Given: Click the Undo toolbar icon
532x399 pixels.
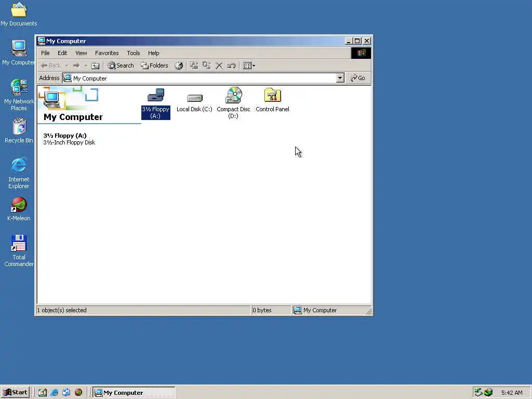Looking at the screenshot, I should pyautogui.click(x=232, y=66).
